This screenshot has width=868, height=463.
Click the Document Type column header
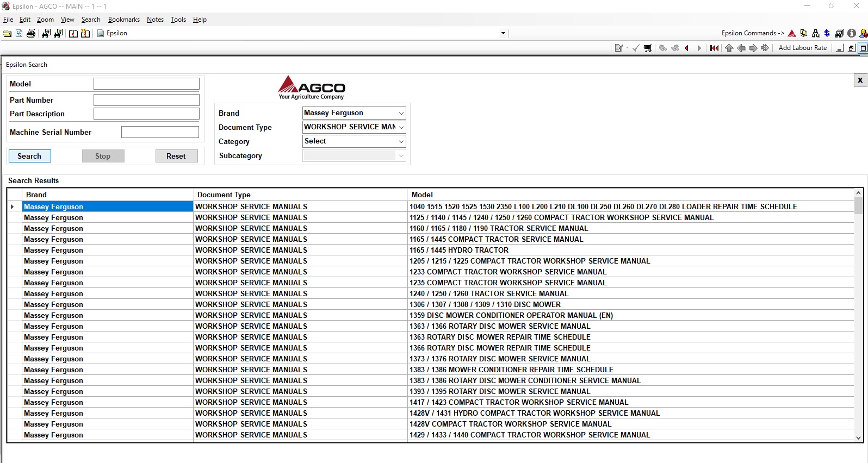pyautogui.click(x=300, y=195)
